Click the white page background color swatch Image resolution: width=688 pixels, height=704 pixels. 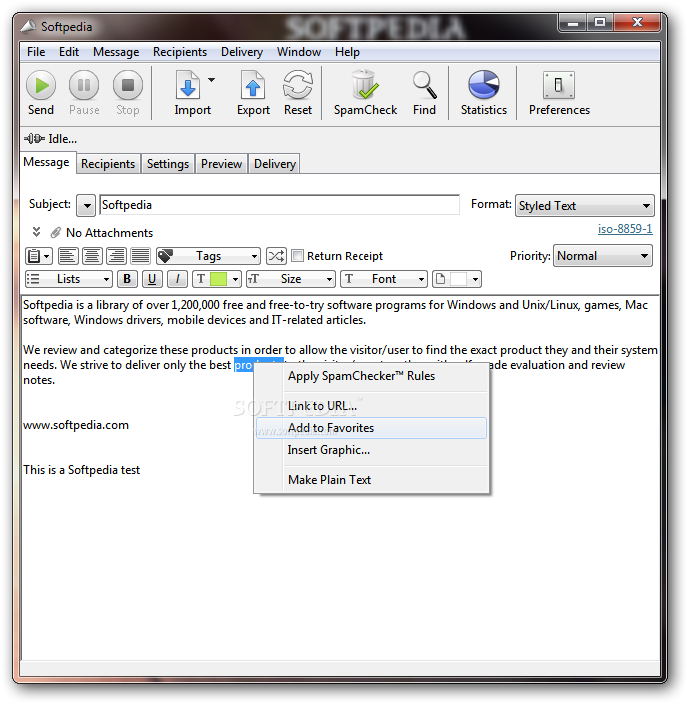pyautogui.click(x=458, y=279)
